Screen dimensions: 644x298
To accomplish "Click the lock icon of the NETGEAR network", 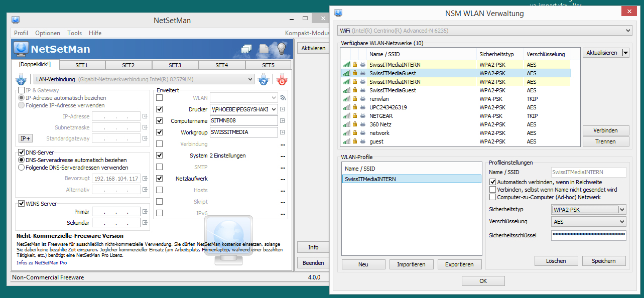I will pyautogui.click(x=355, y=116).
